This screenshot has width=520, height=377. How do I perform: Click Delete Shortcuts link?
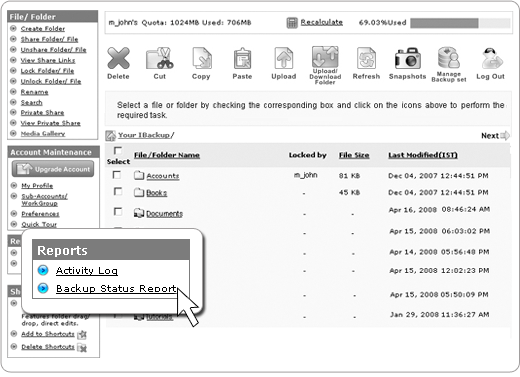click(x=48, y=347)
